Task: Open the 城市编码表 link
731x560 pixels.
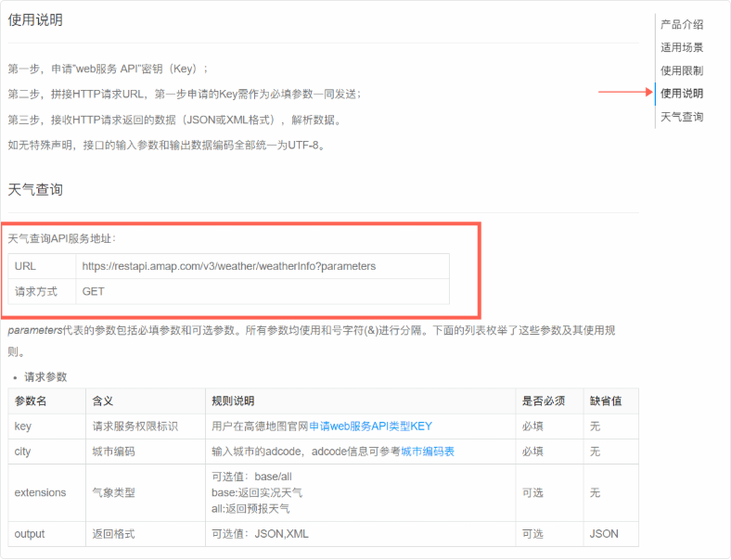Action: click(428, 452)
